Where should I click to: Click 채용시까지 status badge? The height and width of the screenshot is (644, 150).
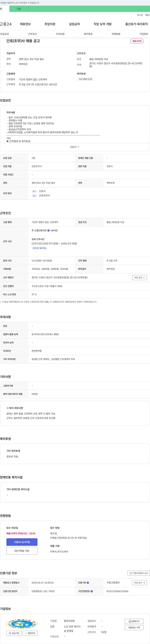(x=137, y=41)
